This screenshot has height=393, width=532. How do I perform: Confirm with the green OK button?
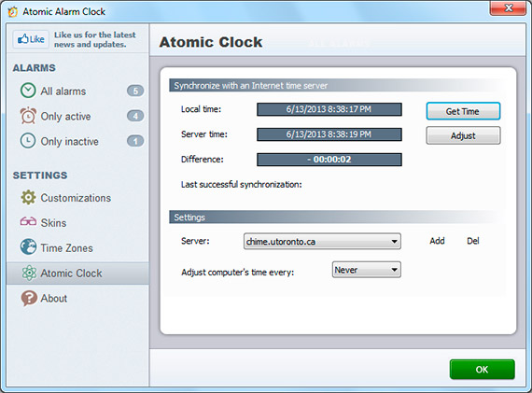pos(483,370)
